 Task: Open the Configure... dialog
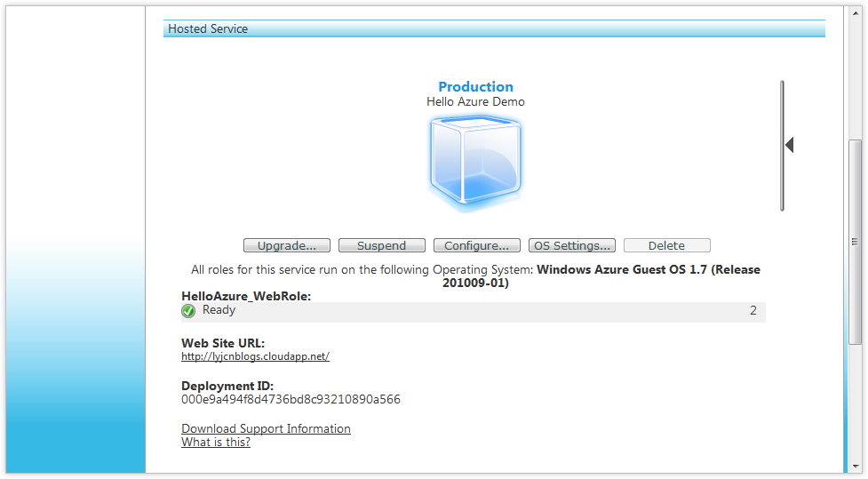[x=476, y=245]
